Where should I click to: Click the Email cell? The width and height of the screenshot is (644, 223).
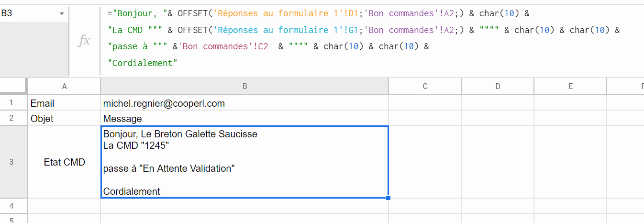[64, 103]
